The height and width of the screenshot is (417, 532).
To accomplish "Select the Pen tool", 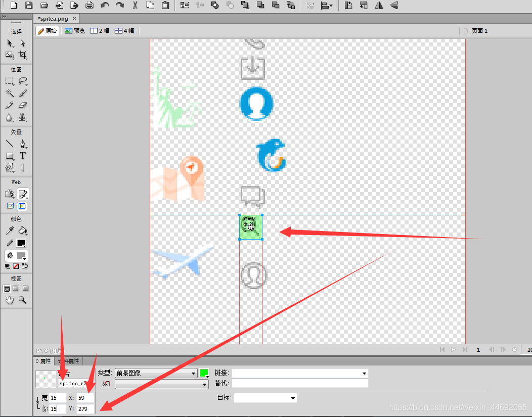I will tap(23, 144).
